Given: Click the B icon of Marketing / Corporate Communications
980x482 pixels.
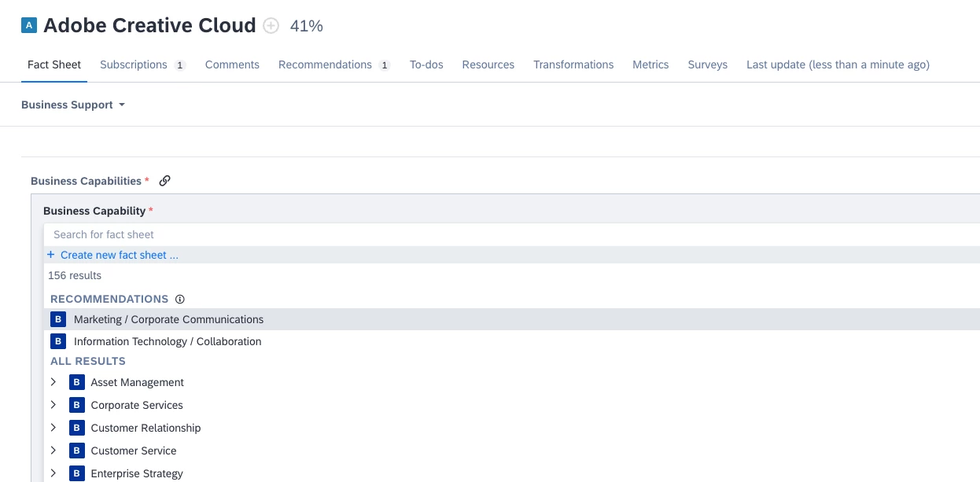Looking at the screenshot, I should point(58,319).
